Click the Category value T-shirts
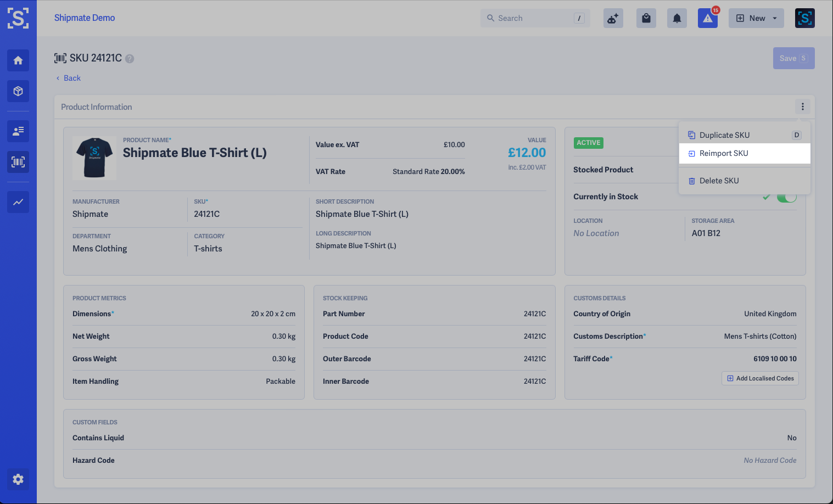Image resolution: width=833 pixels, height=504 pixels. tap(208, 249)
